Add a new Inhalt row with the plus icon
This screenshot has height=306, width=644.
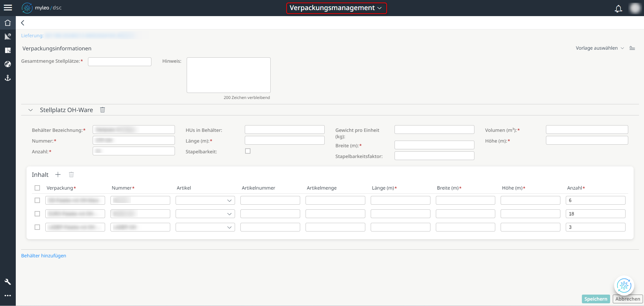[58, 174]
